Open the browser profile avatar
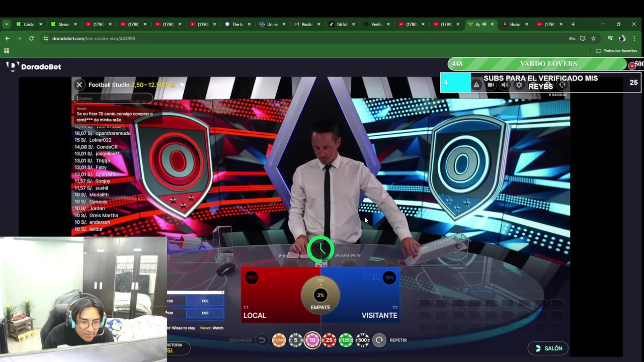The image size is (644, 362). point(622,38)
